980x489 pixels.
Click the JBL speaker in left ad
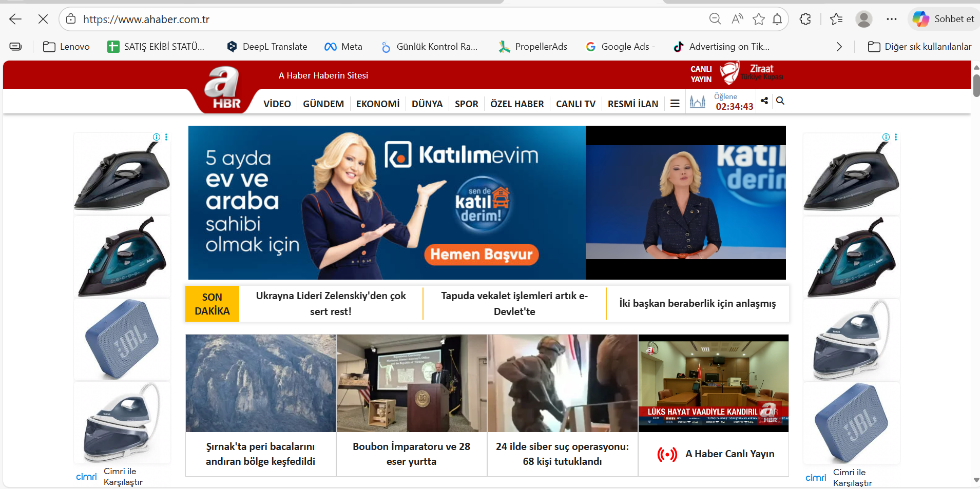click(122, 339)
